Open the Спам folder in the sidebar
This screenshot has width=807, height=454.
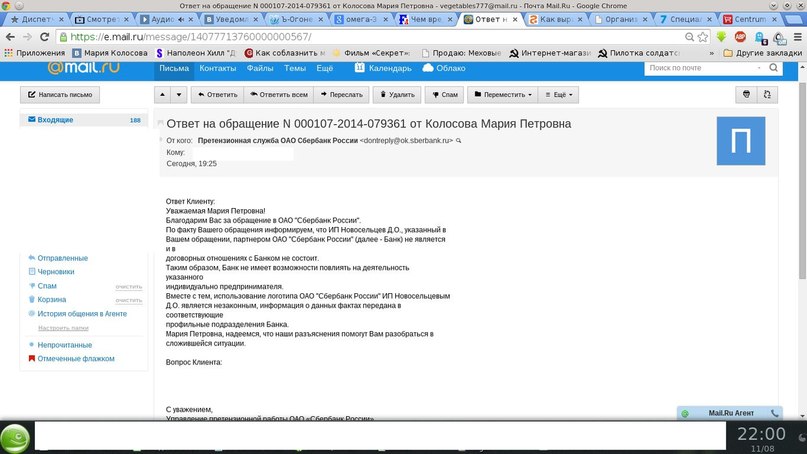47,286
